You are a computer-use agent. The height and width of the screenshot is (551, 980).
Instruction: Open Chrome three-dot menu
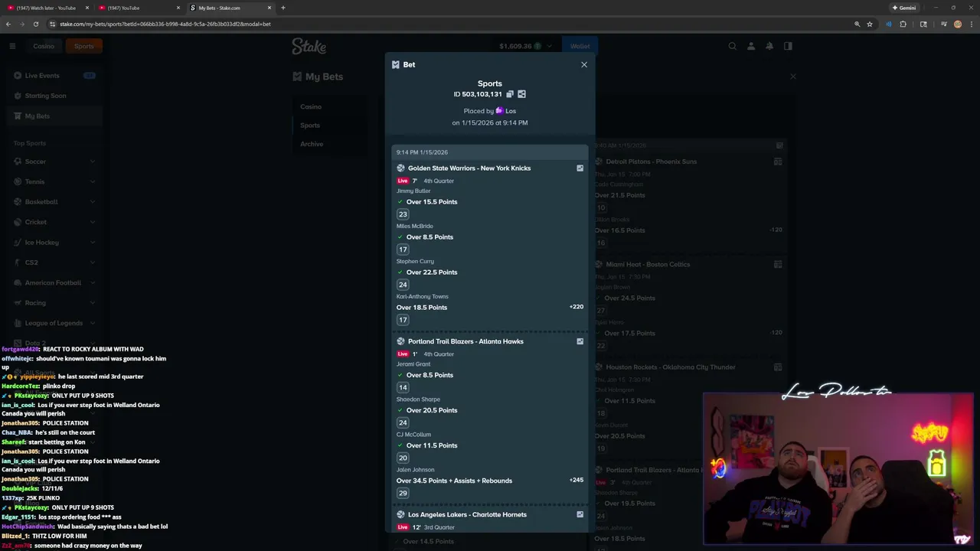(971, 24)
